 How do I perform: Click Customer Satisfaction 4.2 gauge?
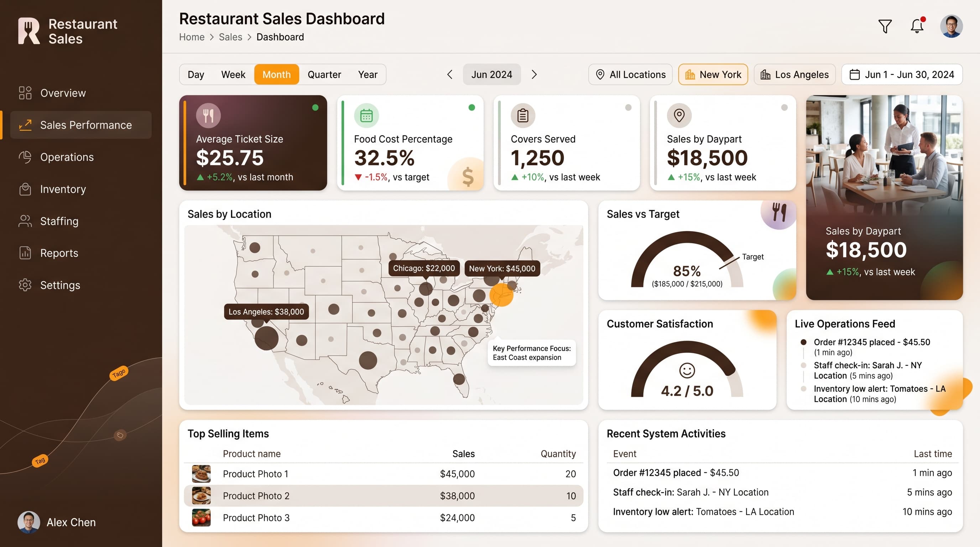[x=687, y=370]
